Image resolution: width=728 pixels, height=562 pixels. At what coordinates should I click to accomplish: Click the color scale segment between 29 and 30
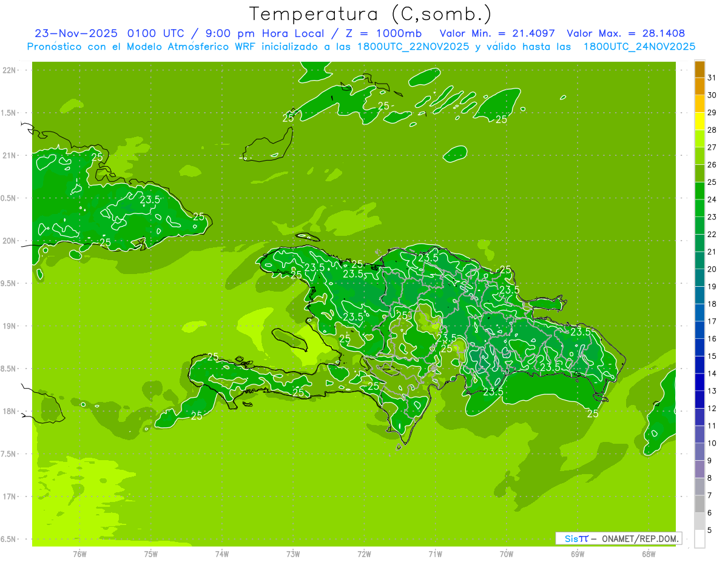click(699, 104)
